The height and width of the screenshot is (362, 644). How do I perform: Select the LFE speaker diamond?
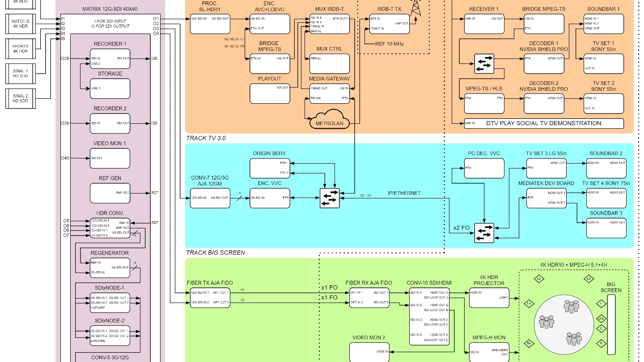point(602,318)
